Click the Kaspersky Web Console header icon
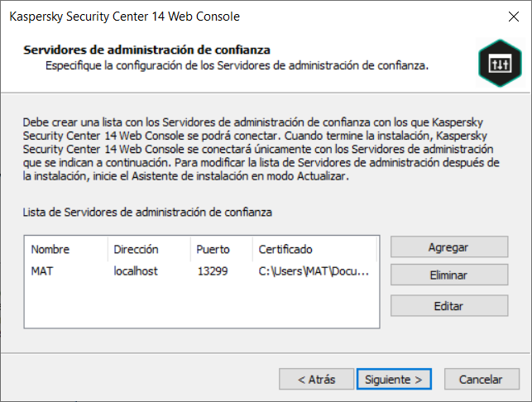 click(x=495, y=65)
